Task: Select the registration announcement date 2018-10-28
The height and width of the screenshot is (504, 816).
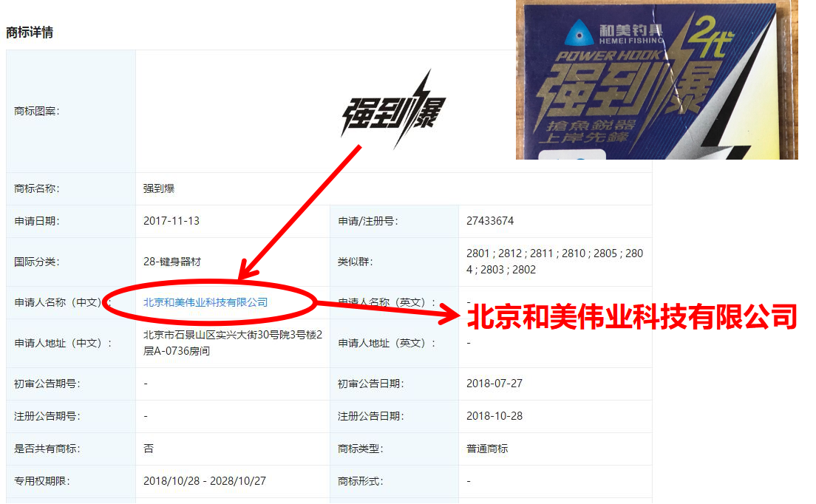Action: point(494,416)
